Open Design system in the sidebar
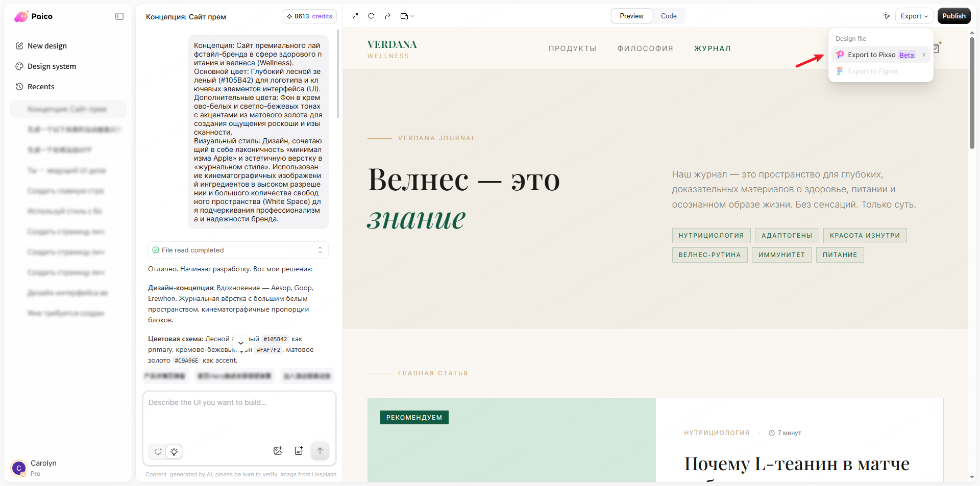This screenshot has width=980, height=486. [52, 66]
